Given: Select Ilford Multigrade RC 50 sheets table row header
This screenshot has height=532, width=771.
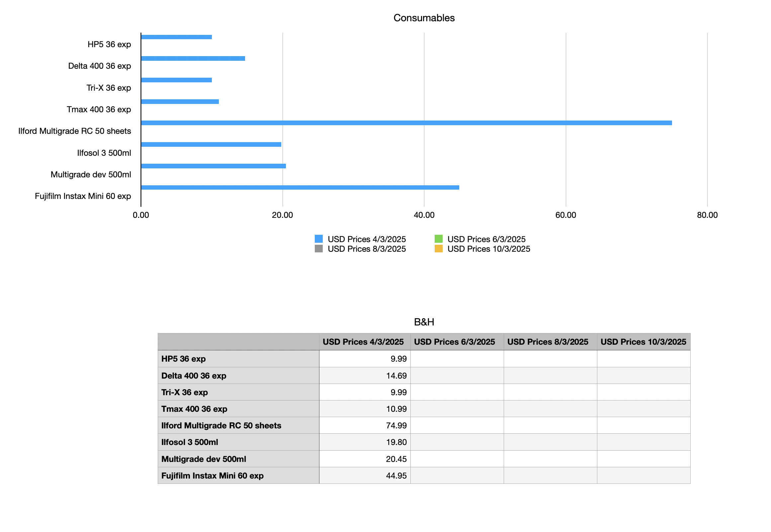Looking at the screenshot, I should click(238, 426).
